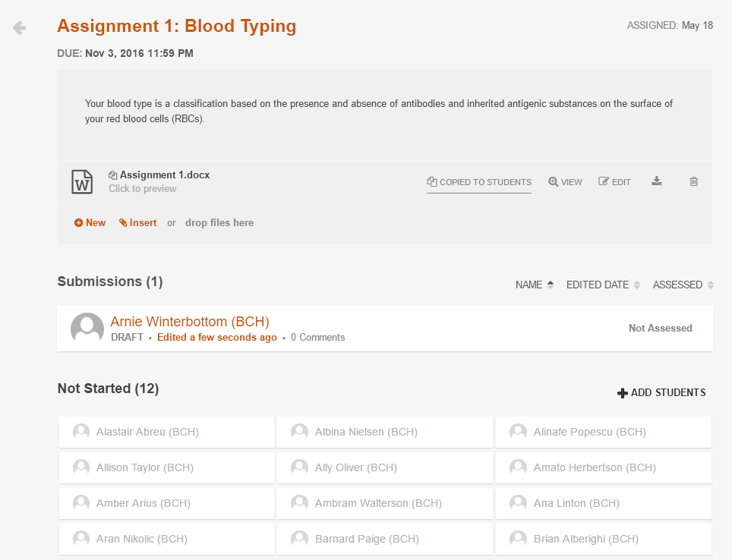Open the Word document file icon
The image size is (732, 560).
[x=82, y=182]
